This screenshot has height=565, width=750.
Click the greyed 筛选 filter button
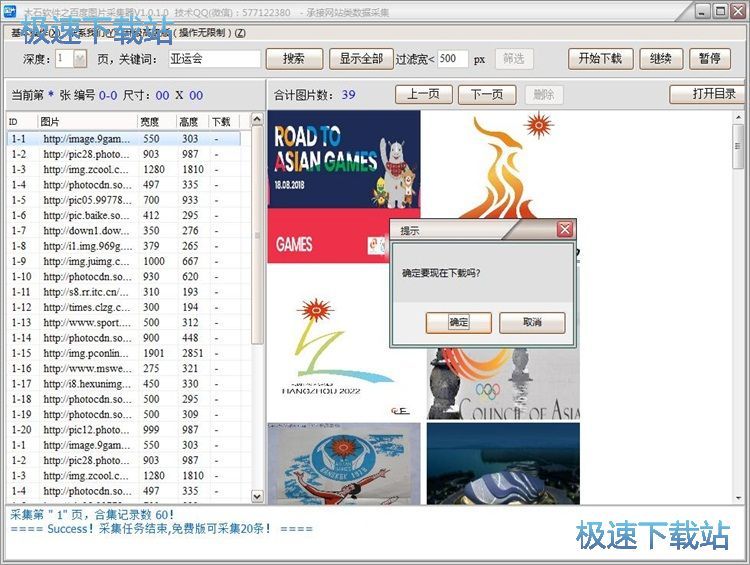[x=514, y=59]
